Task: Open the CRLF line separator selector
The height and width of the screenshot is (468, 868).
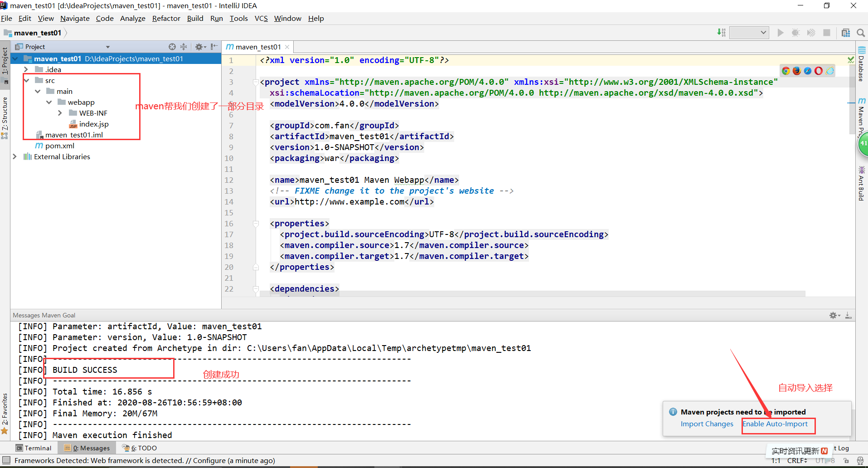Action: (x=797, y=461)
